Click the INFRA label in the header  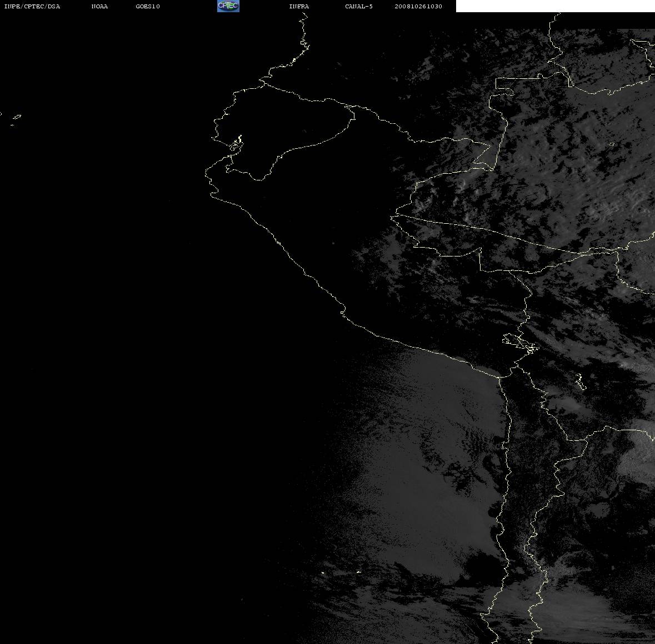pos(299,6)
